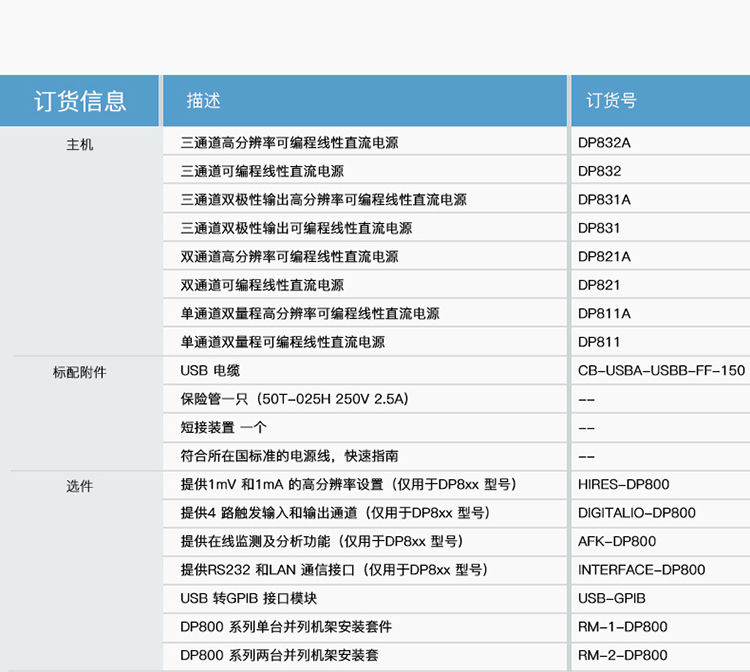The image size is (750, 672).
Task: Select the USB-GPIB order number
Action: (612, 599)
